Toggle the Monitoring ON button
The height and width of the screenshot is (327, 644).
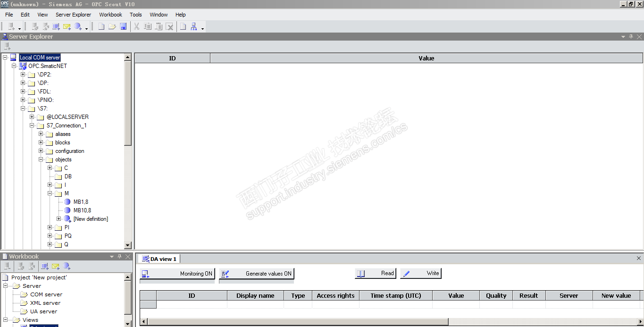point(177,274)
